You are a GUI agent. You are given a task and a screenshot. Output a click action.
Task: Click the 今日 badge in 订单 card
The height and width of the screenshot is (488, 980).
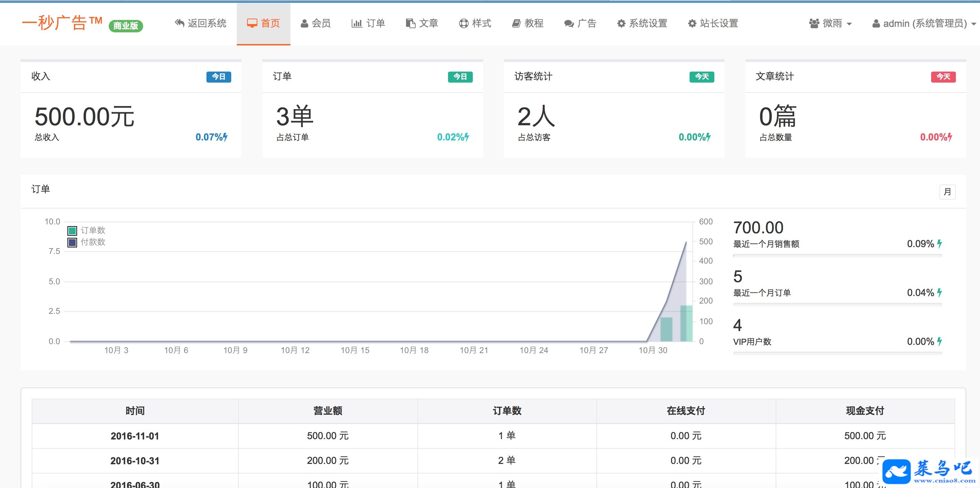[x=460, y=77]
